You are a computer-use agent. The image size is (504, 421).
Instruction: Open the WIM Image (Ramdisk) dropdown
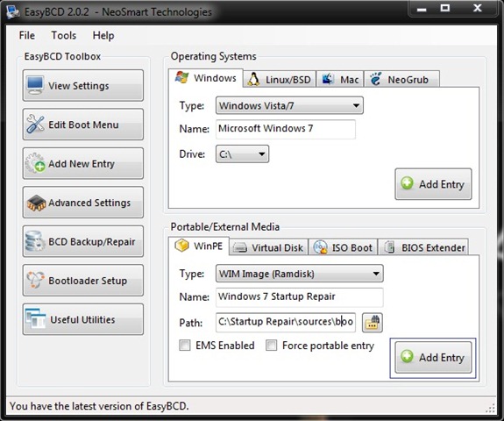pos(300,274)
